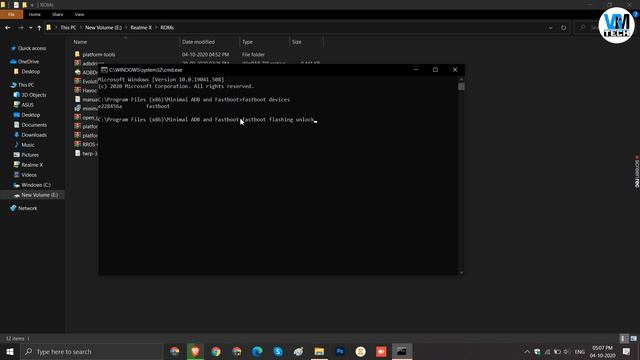The height and width of the screenshot is (360, 640).
Task: Click the cmd scrollbar down arrow
Action: coord(461,273)
